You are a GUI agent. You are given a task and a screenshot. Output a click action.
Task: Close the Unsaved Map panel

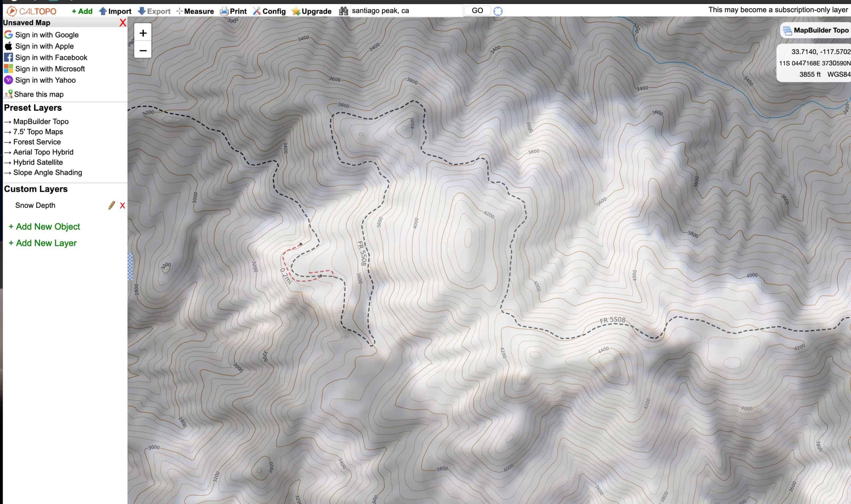123,23
